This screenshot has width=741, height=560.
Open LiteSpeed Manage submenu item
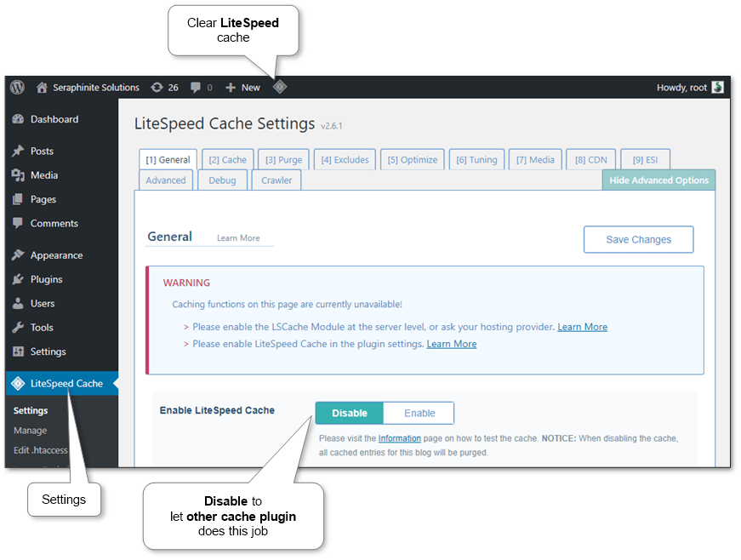(x=31, y=431)
